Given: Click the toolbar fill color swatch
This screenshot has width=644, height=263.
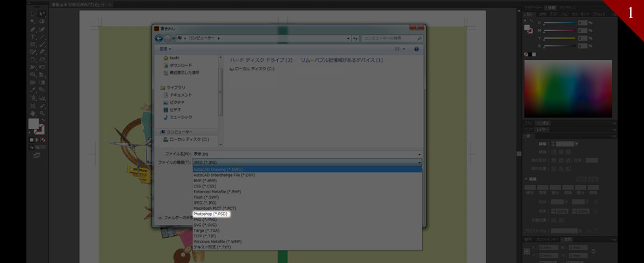Looking at the screenshot, I should point(34,124).
